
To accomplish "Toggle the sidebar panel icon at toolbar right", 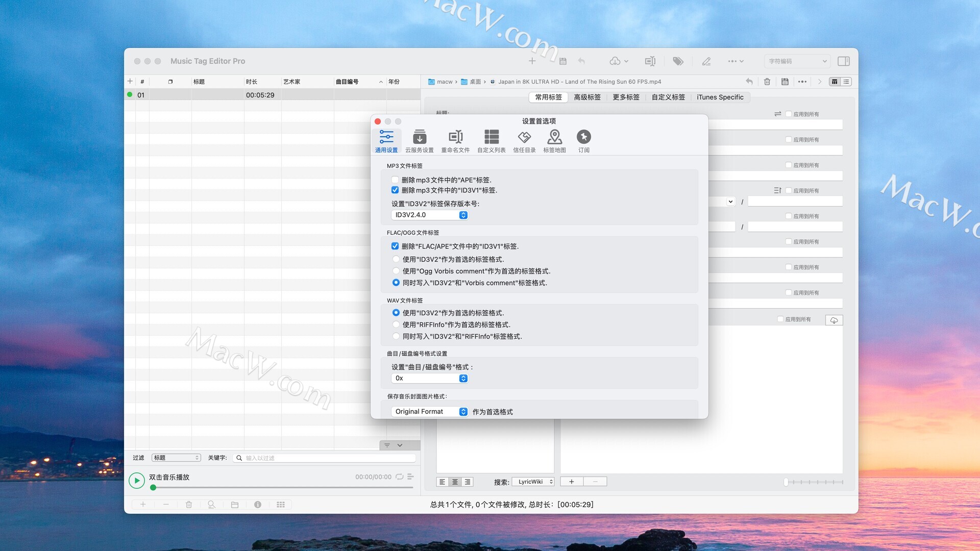I will tap(844, 61).
